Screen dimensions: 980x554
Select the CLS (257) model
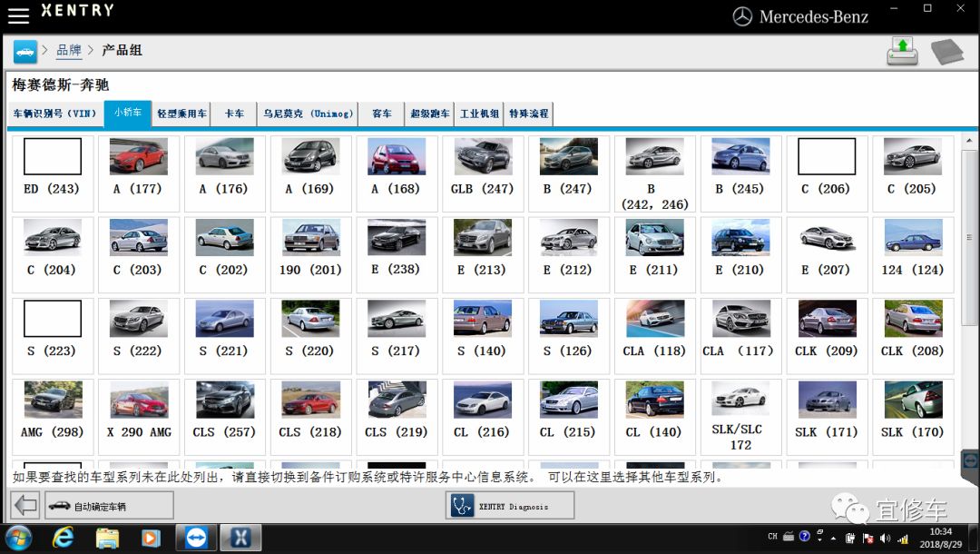[x=224, y=417]
